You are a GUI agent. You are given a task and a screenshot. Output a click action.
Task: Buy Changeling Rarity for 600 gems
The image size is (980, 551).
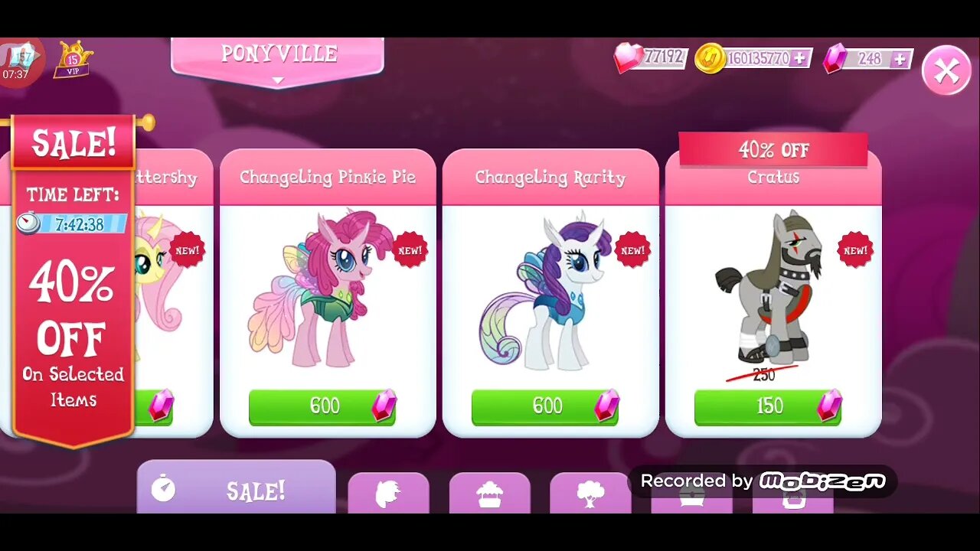pyautogui.click(x=545, y=406)
